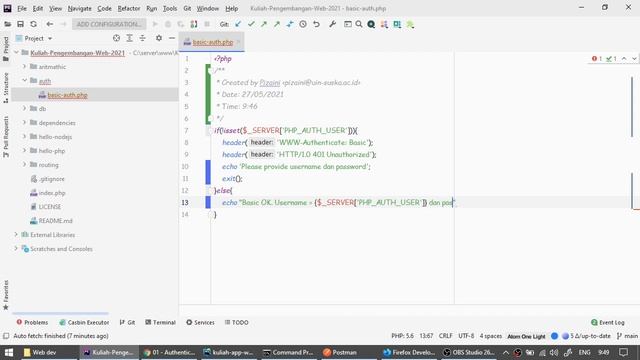This screenshot has width=640, height=360.
Task: Click the Add Configuration button
Action: pyautogui.click(x=109, y=24)
